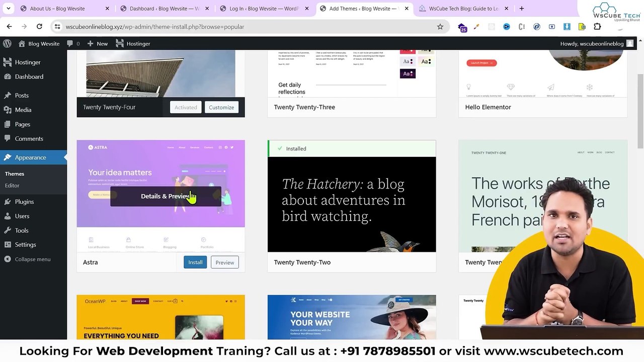Bookmark this page with star icon
This screenshot has height=362, width=644.
pyautogui.click(x=440, y=27)
